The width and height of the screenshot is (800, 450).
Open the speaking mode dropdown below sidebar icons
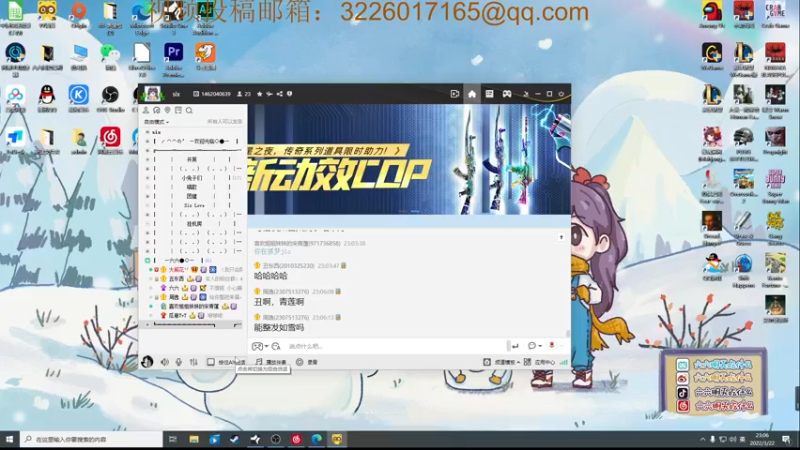pos(156,122)
